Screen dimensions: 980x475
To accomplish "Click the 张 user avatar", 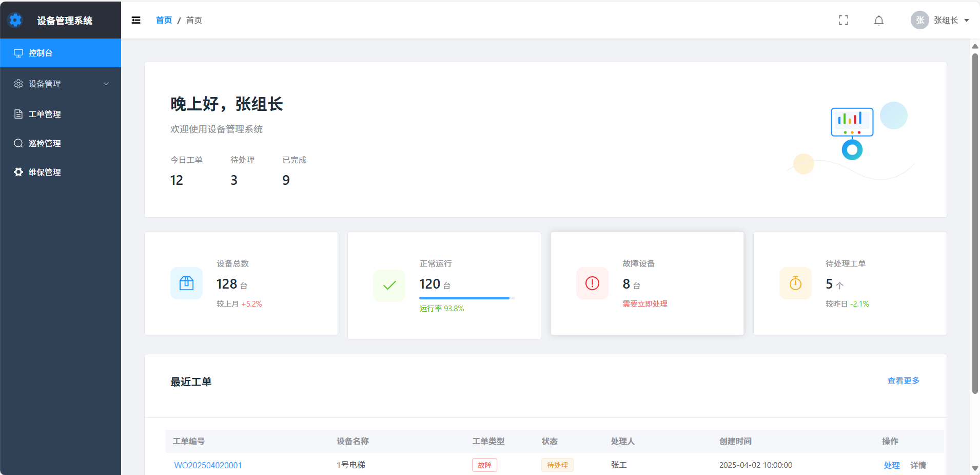I will coord(919,20).
